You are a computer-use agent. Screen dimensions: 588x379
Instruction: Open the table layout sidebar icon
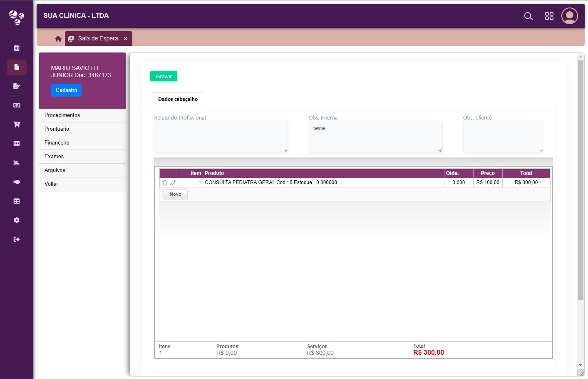(x=17, y=201)
